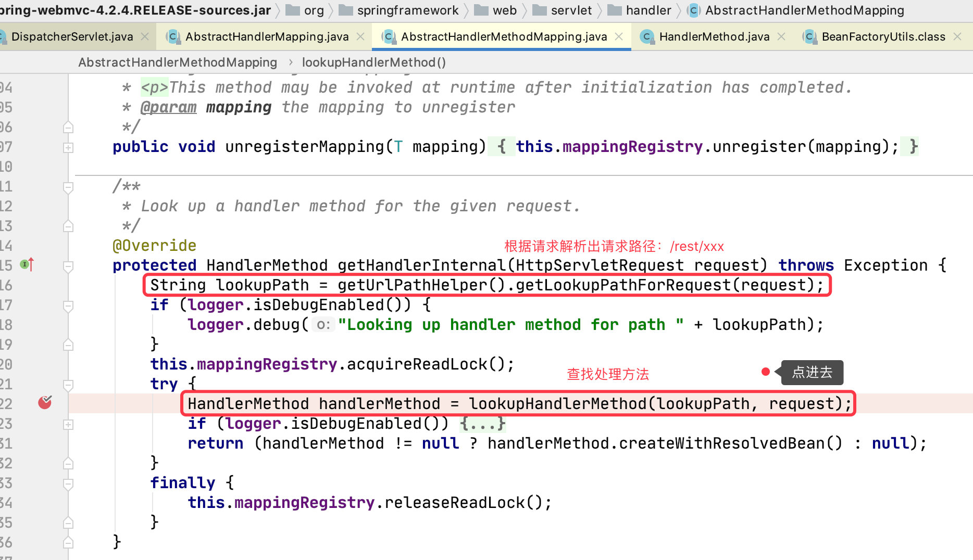This screenshot has width=973, height=560.
Task: Click the servlet folder icon in navigation bar
Action: (540, 10)
